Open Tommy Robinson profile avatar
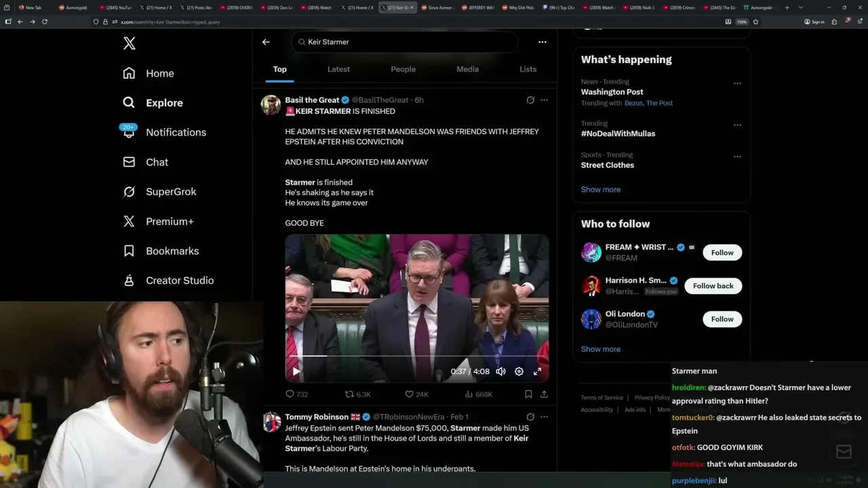Image resolution: width=868 pixels, height=488 pixels. [x=271, y=422]
